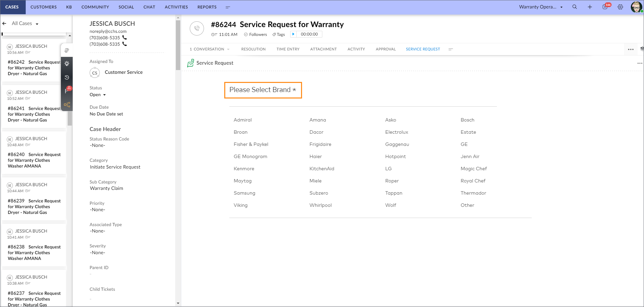Open the lightbulb insights icon in the side strip
The width and height of the screenshot is (644, 307).
coord(67,64)
